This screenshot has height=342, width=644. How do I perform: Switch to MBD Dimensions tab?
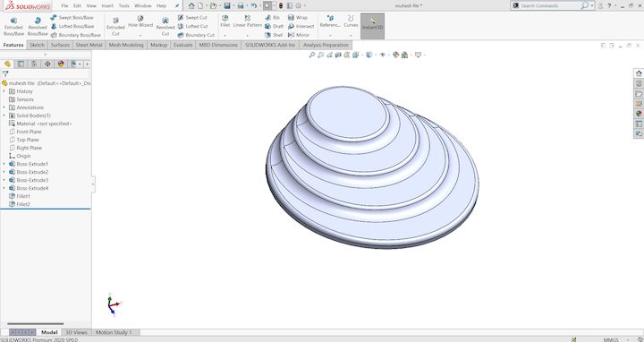[218, 45]
